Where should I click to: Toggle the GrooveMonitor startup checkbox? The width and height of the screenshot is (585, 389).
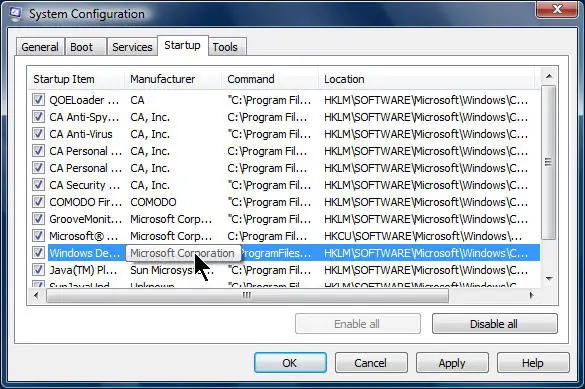(38, 219)
